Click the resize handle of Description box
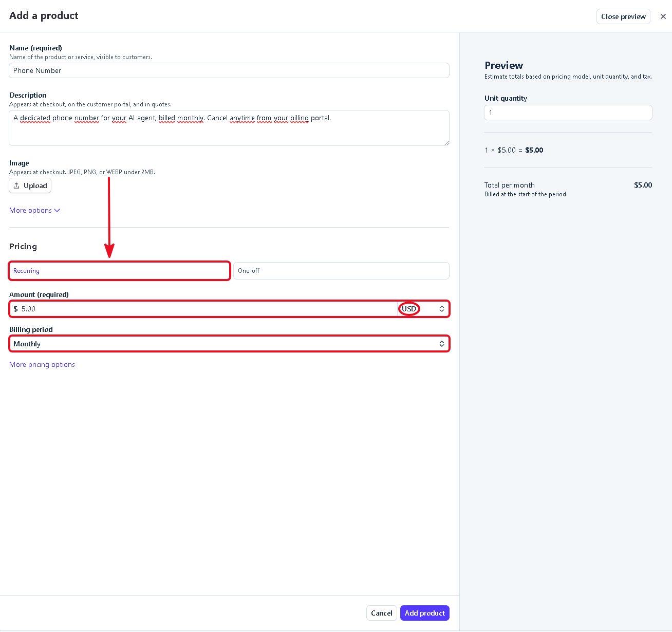 pyautogui.click(x=446, y=143)
